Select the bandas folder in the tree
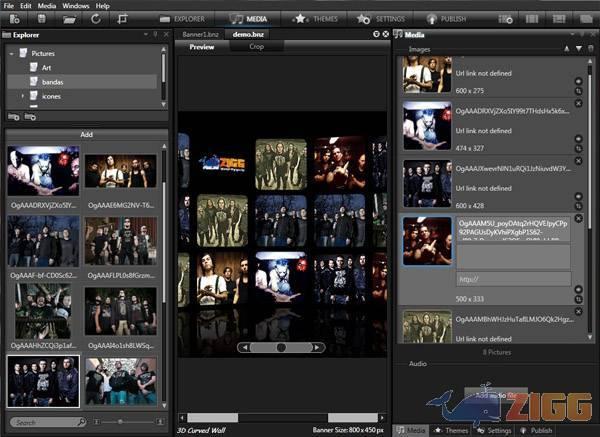 pos(52,81)
